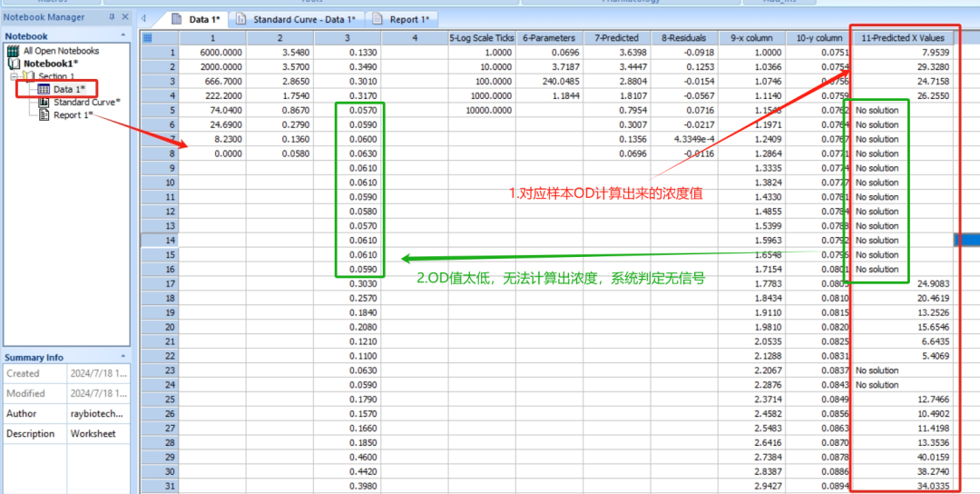Click predicted X value 40.0159
This screenshot has height=494, width=980.
pos(904,457)
